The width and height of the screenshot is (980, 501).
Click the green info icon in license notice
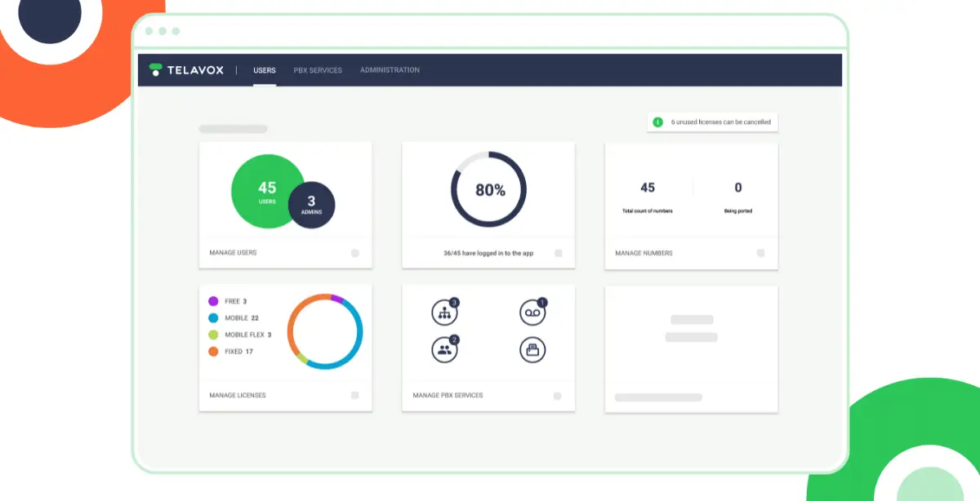[x=657, y=122]
